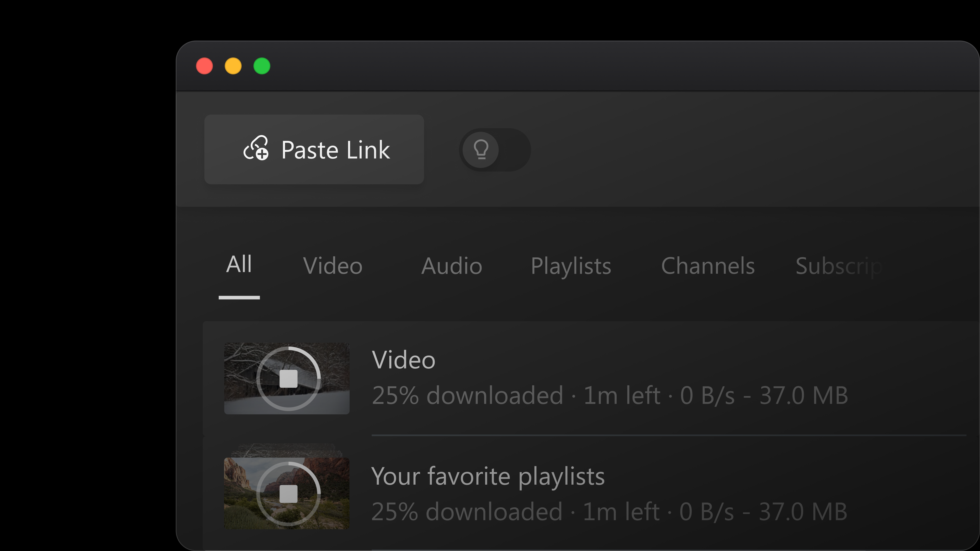The width and height of the screenshot is (980, 551).
Task: Switch to the Video tab
Action: point(333,266)
